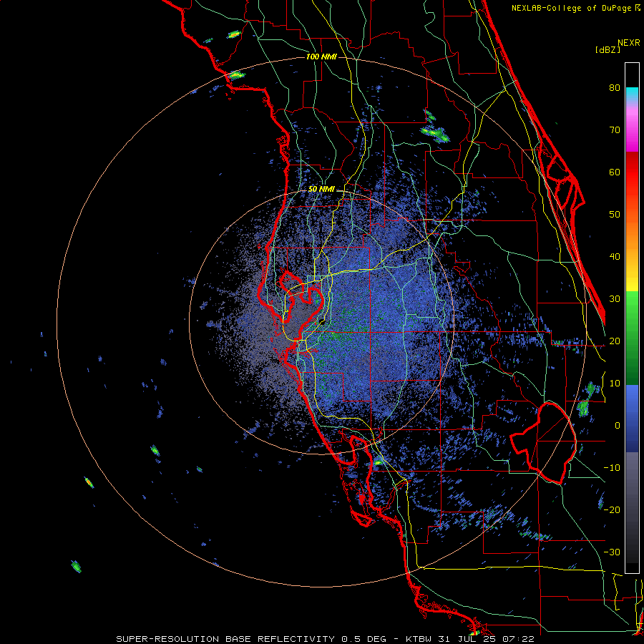Click the 40 value on the dBZ scale
This screenshot has width=644, height=644.
(x=615, y=257)
